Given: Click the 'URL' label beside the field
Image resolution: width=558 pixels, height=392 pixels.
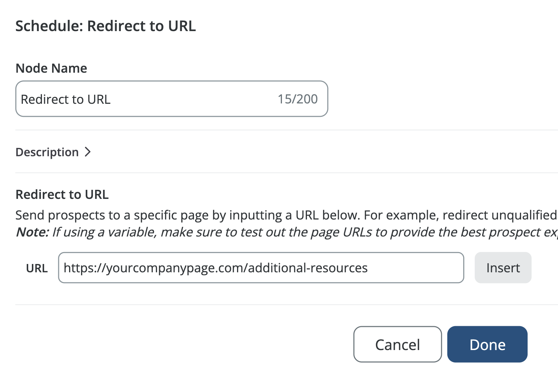Looking at the screenshot, I should click(x=37, y=268).
